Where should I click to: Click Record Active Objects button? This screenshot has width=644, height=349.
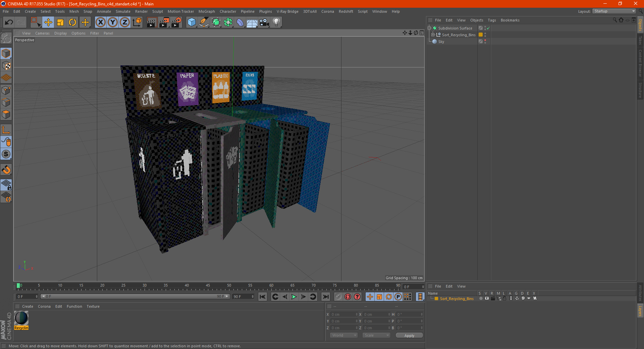pyautogui.click(x=338, y=297)
